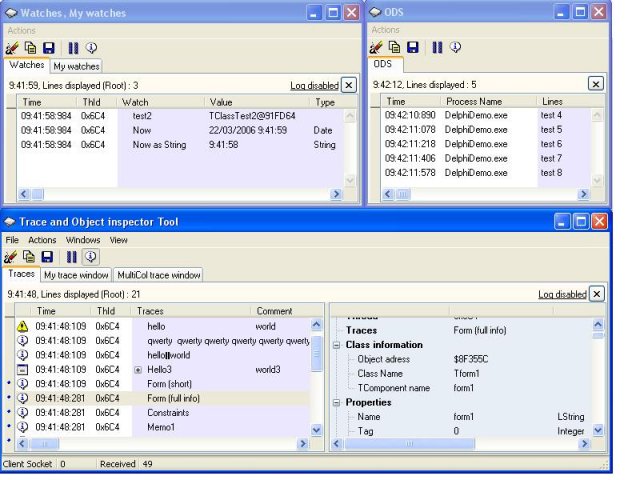This screenshot has height=480, width=640.
Task: Click the Log disabled link in Watches
Action: [x=314, y=86]
